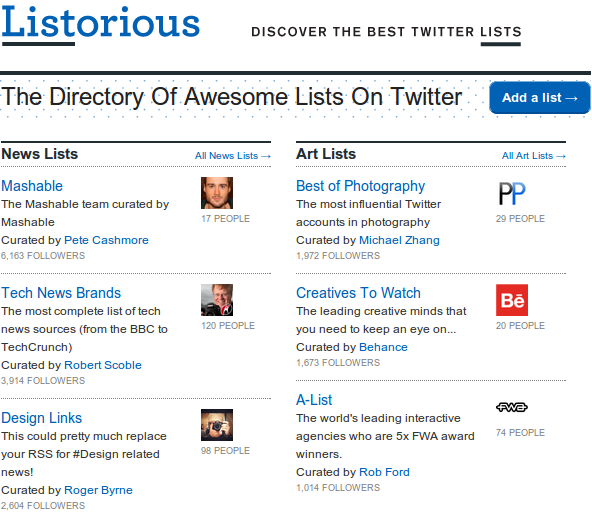Open All News Lists link
This screenshot has height=513, width=592.
233,156
